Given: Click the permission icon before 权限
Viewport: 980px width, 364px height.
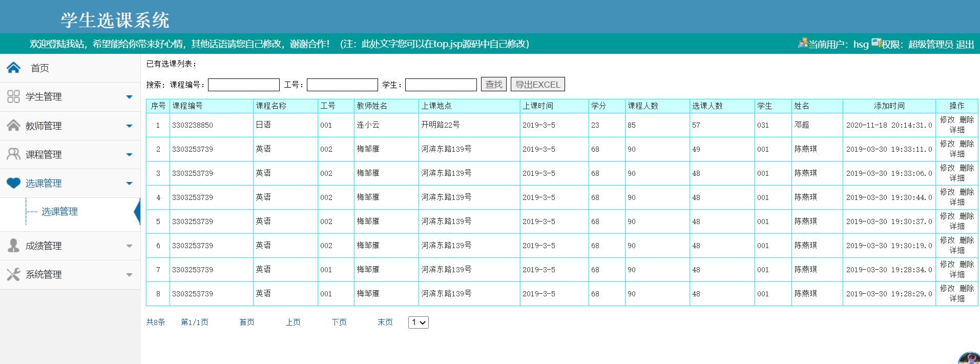Looking at the screenshot, I should click(876, 43).
